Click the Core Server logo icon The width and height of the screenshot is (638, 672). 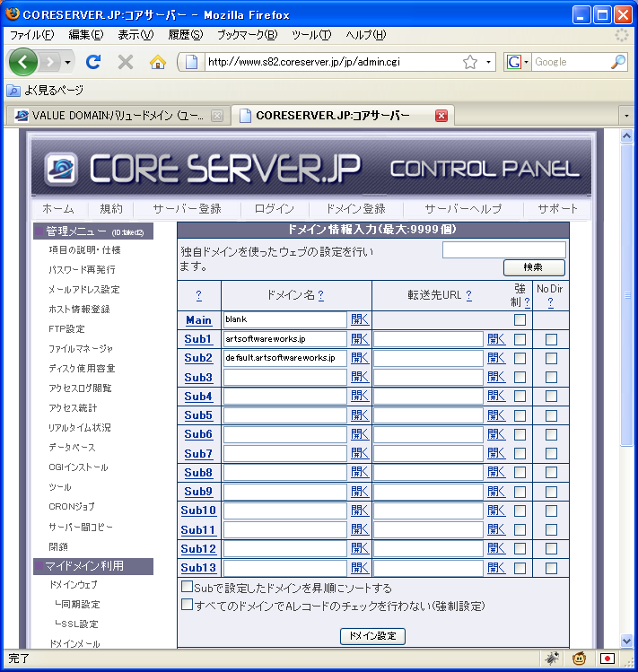click(x=61, y=169)
